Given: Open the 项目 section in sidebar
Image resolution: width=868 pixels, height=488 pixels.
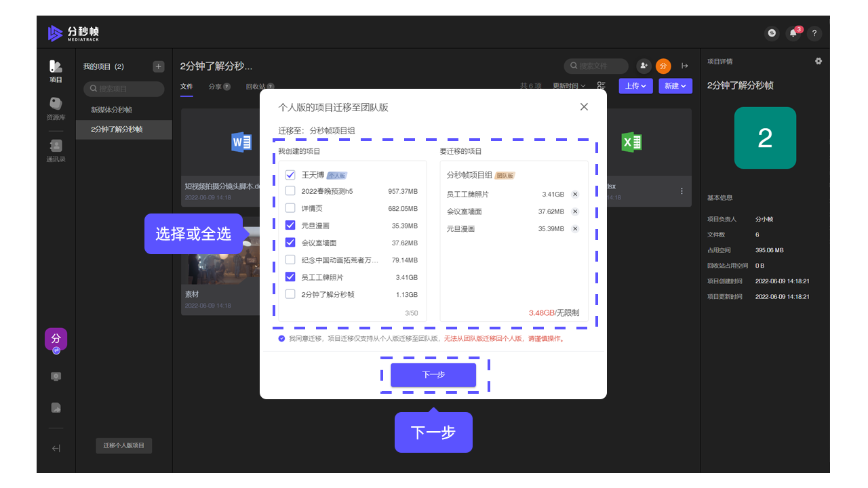Looking at the screenshot, I should (56, 72).
